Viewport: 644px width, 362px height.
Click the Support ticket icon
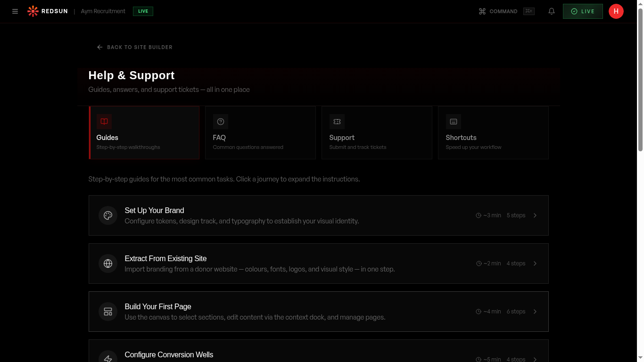pos(337,122)
